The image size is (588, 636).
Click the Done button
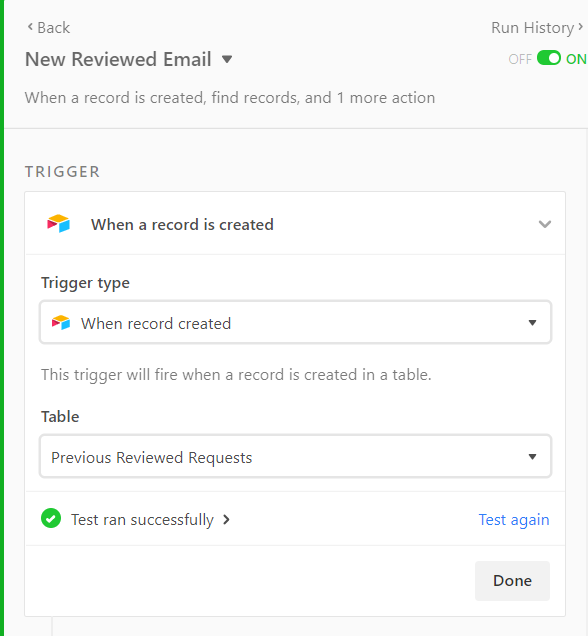tap(512, 580)
